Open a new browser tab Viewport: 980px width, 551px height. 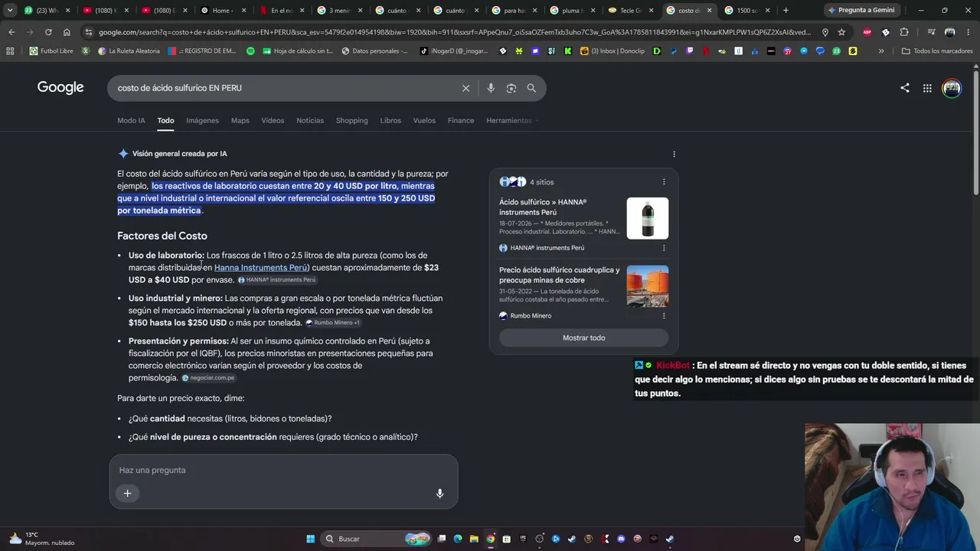pos(786,10)
